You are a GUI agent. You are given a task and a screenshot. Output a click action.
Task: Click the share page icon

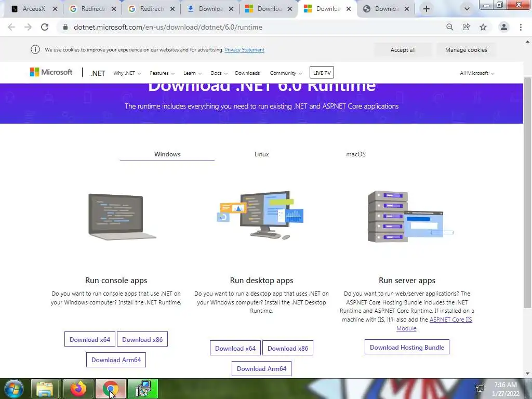466,27
